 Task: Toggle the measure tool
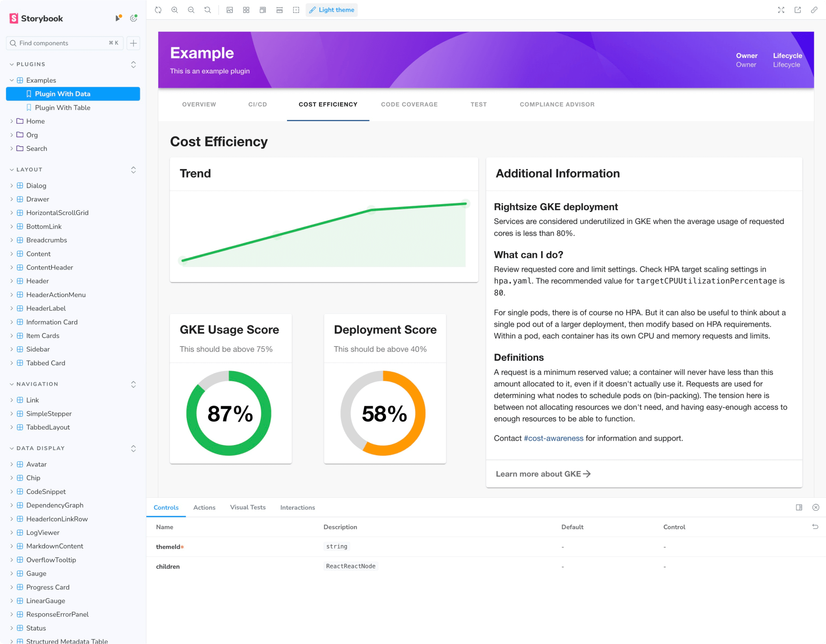pyautogui.click(x=279, y=10)
